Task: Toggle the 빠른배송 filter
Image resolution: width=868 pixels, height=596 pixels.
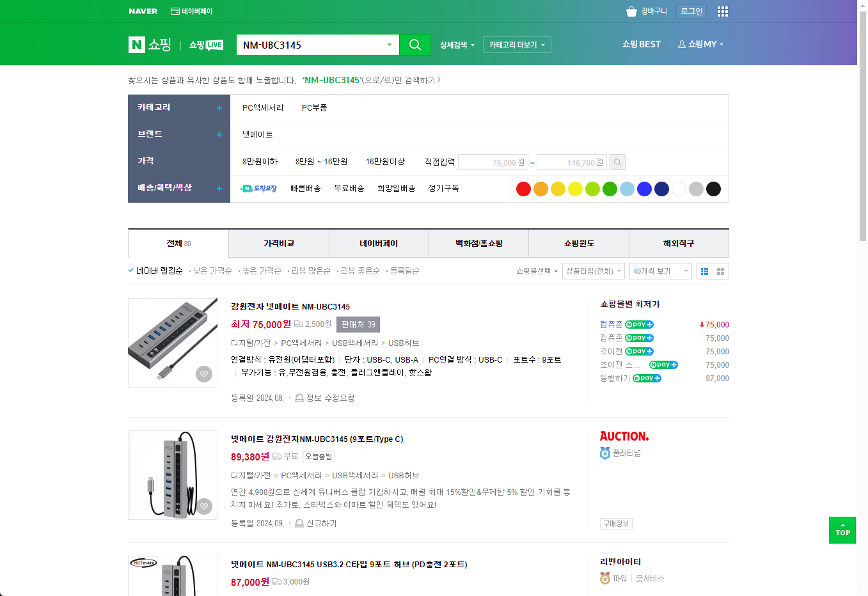Action: tap(306, 189)
